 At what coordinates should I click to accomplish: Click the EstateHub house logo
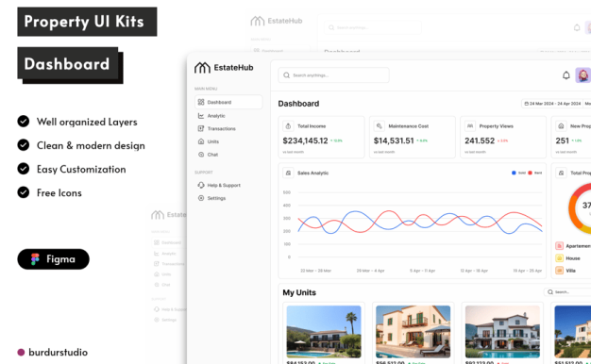202,68
